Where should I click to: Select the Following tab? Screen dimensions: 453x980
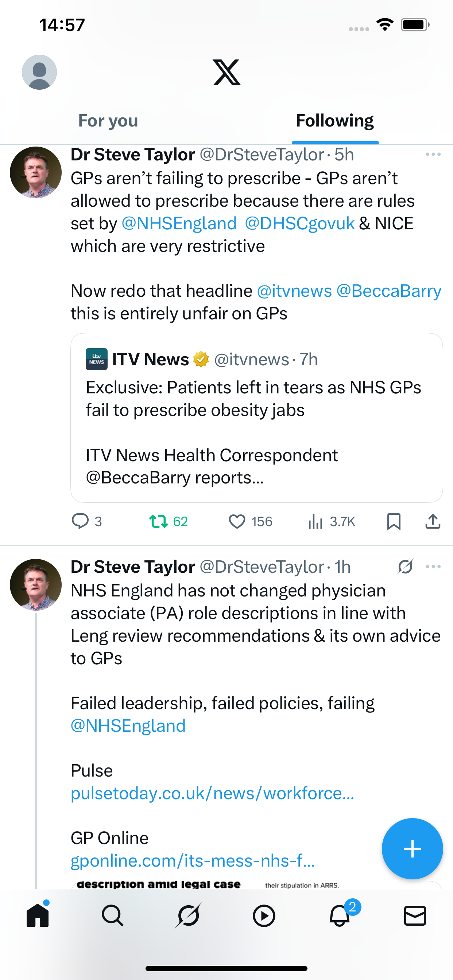click(334, 121)
